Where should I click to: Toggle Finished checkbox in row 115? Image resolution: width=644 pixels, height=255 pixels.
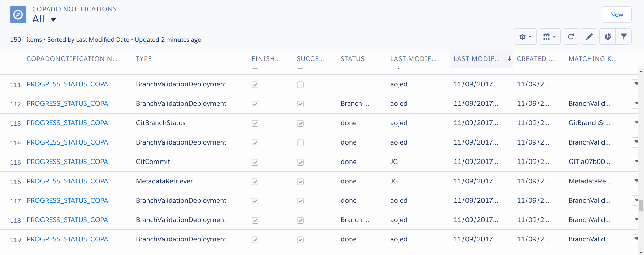pyautogui.click(x=255, y=162)
